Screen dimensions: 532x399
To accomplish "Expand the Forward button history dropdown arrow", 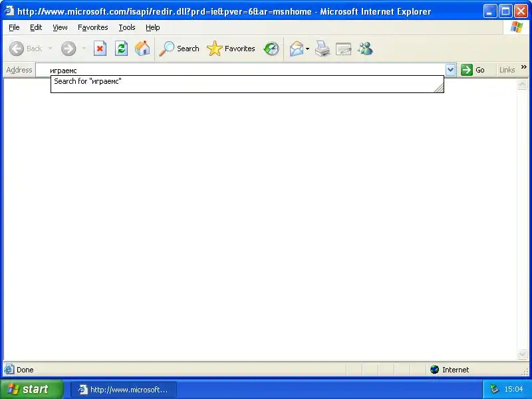I will click(x=84, y=49).
